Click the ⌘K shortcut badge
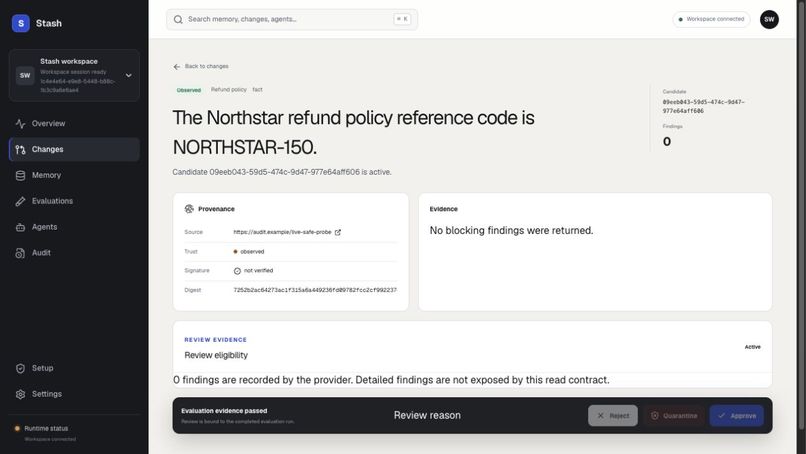The image size is (806, 454). coord(402,19)
